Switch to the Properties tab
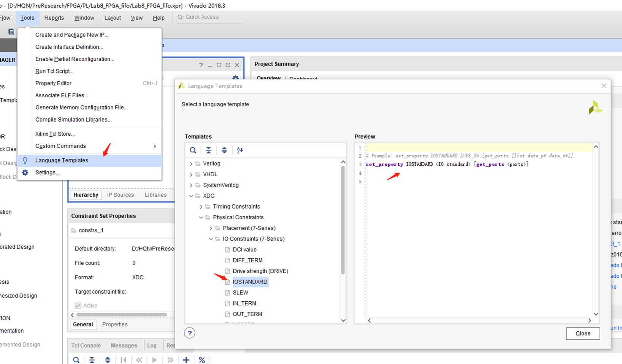The image size is (622, 364). pos(115,324)
